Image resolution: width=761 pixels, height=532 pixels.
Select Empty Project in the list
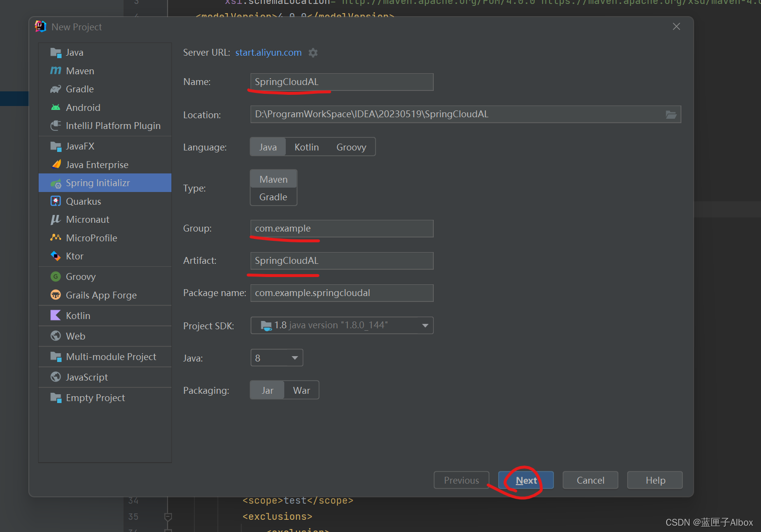105,398
